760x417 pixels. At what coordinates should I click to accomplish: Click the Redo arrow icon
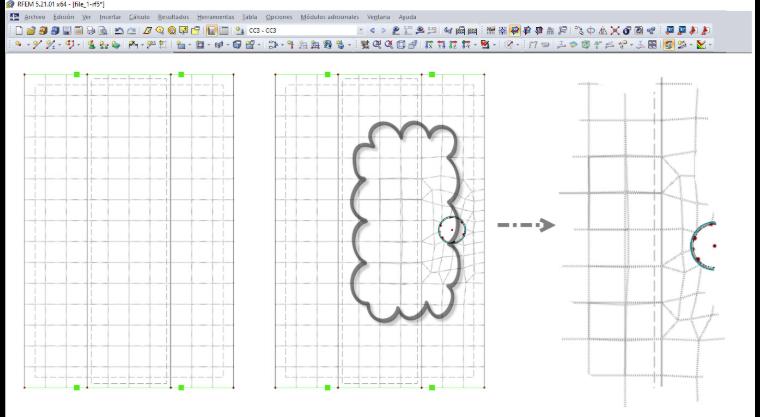click(x=131, y=31)
